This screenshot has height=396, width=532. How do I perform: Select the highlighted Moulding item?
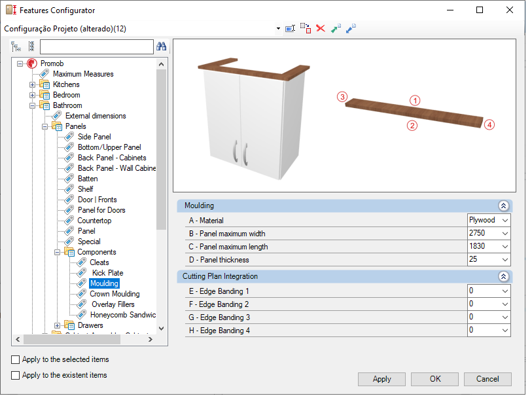point(104,283)
